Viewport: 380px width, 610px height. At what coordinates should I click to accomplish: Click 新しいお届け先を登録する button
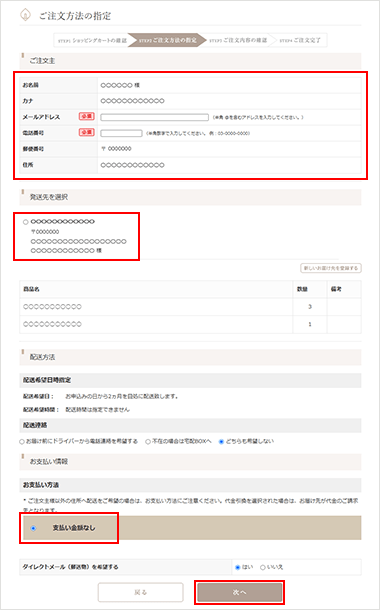pos(331,268)
